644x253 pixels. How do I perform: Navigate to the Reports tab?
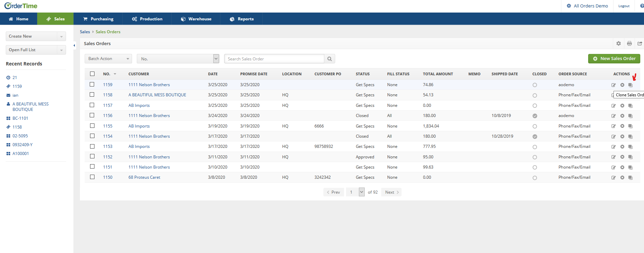pyautogui.click(x=241, y=19)
